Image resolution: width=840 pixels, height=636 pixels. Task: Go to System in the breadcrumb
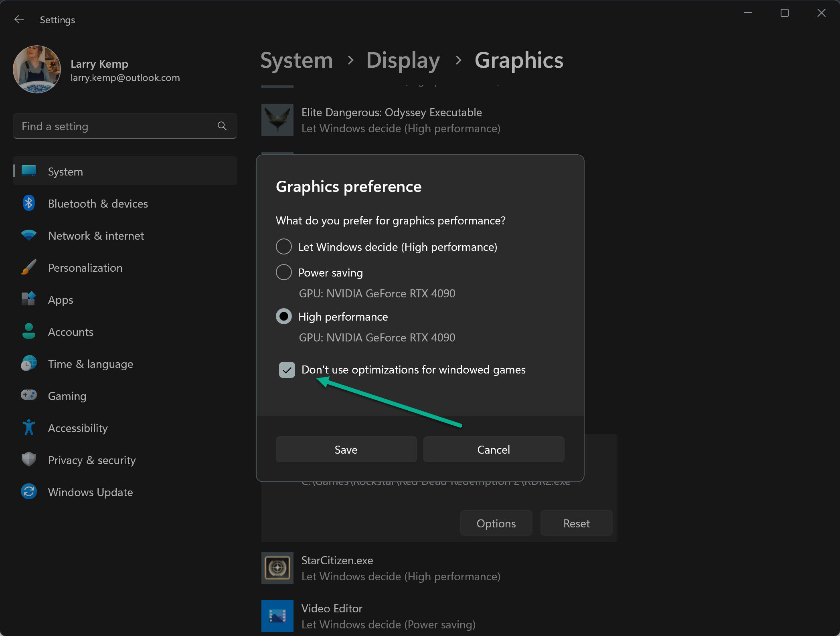pyautogui.click(x=296, y=61)
